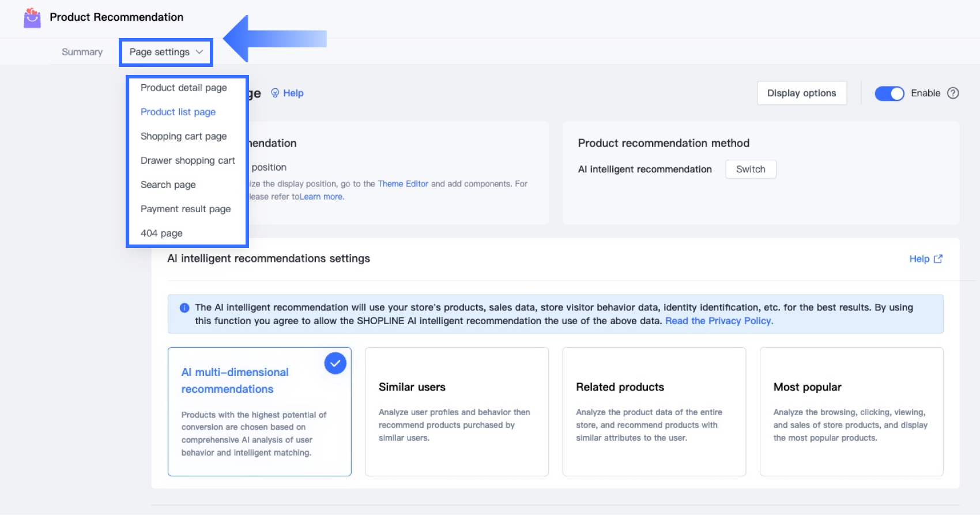Image resolution: width=980 pixels, height=515 pixels.
Task: Select Drawer shopping cart option
Action: pos(188,160)
